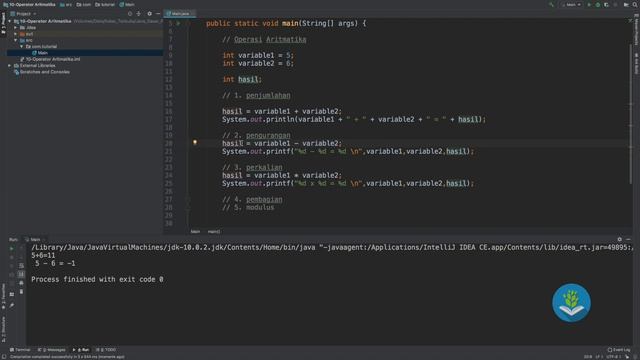This screenshot has height=360, width=640.
Task: Open Run panel settings gear icon
Action: [620, 240]
